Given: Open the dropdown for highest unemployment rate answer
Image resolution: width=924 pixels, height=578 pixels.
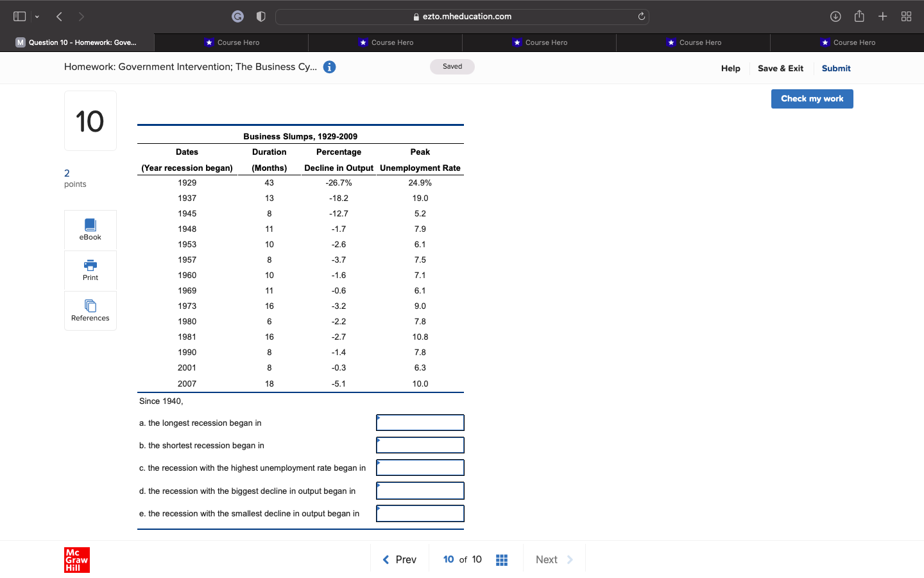Looking at the screenshot, I should pos(420,468).
